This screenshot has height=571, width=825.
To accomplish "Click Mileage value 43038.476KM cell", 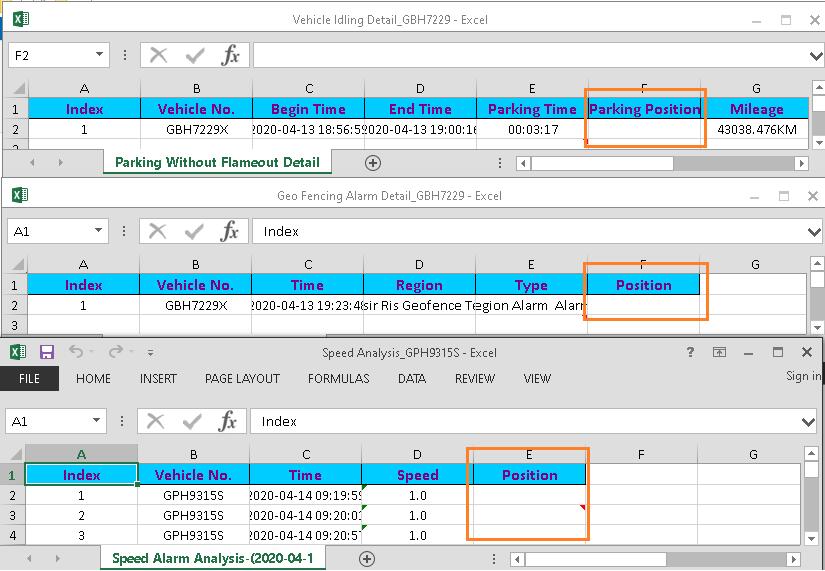I will pyautogui.click(x=757, y=129).
